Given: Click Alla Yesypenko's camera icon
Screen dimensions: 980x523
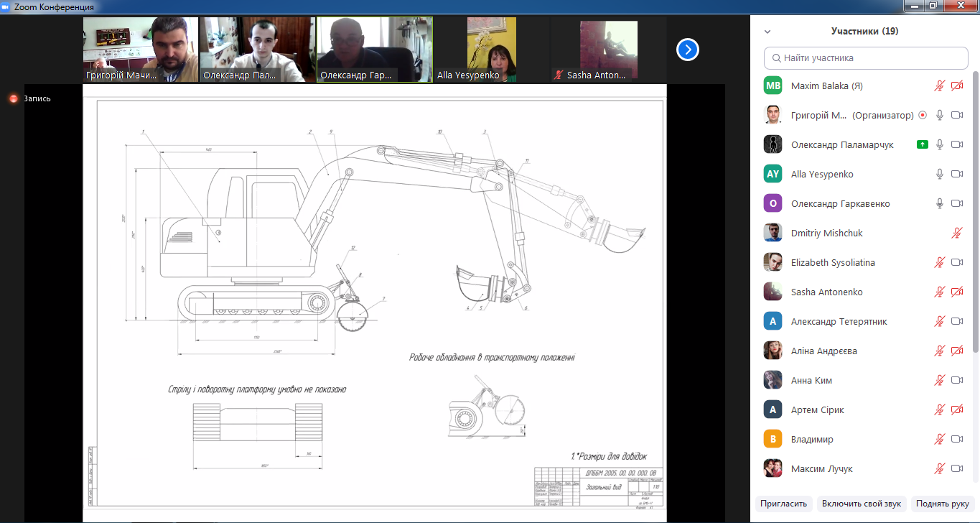Looking at the screenshot, I should (957, 174).
